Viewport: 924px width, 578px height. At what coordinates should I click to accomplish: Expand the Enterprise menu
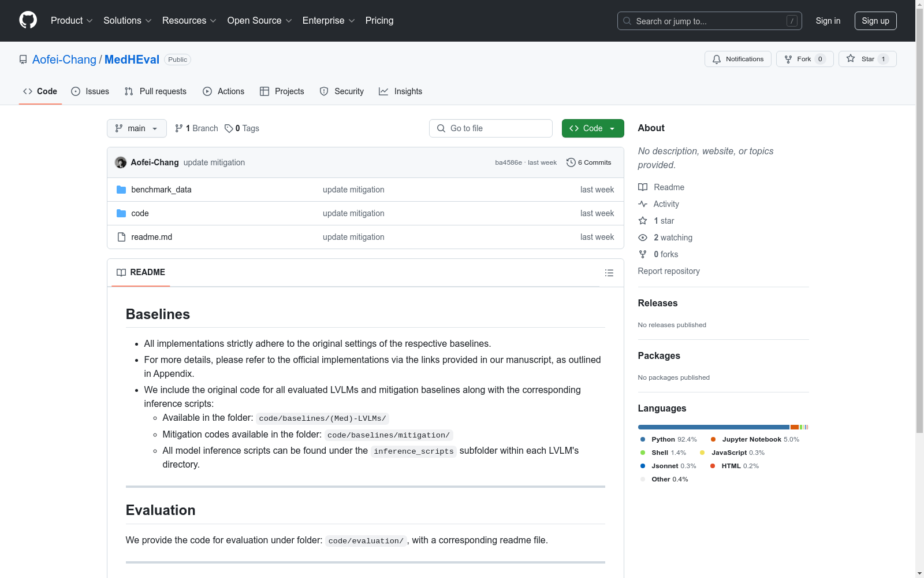329,21
